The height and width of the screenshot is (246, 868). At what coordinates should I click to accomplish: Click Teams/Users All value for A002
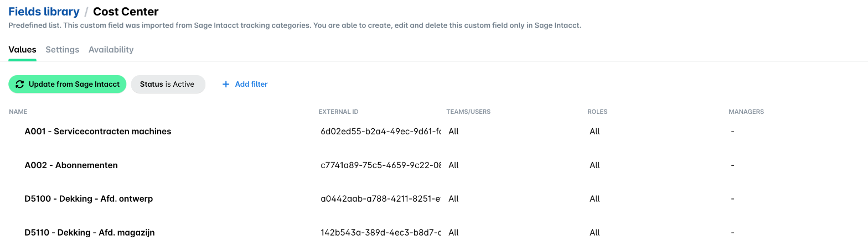click(453, 165)
